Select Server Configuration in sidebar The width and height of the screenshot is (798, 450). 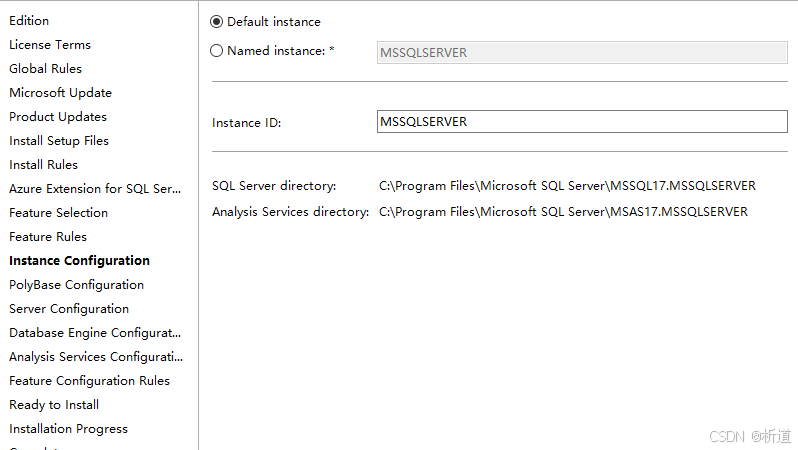click(69, 309)
